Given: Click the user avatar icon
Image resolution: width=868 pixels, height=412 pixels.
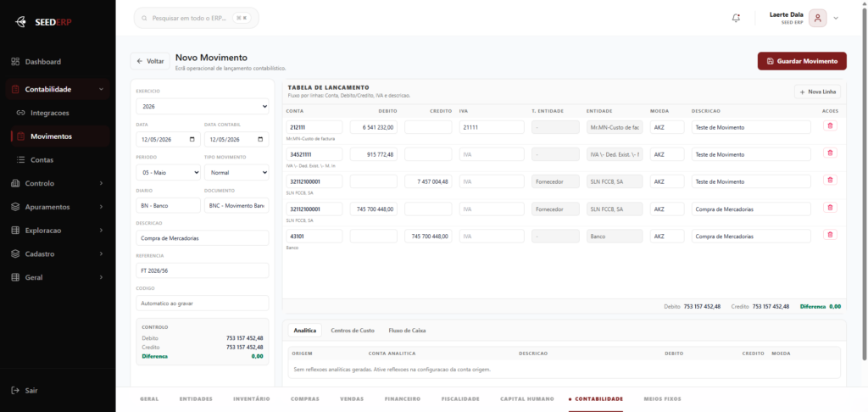Looking at the screenshot, I should tap(818, 18).
